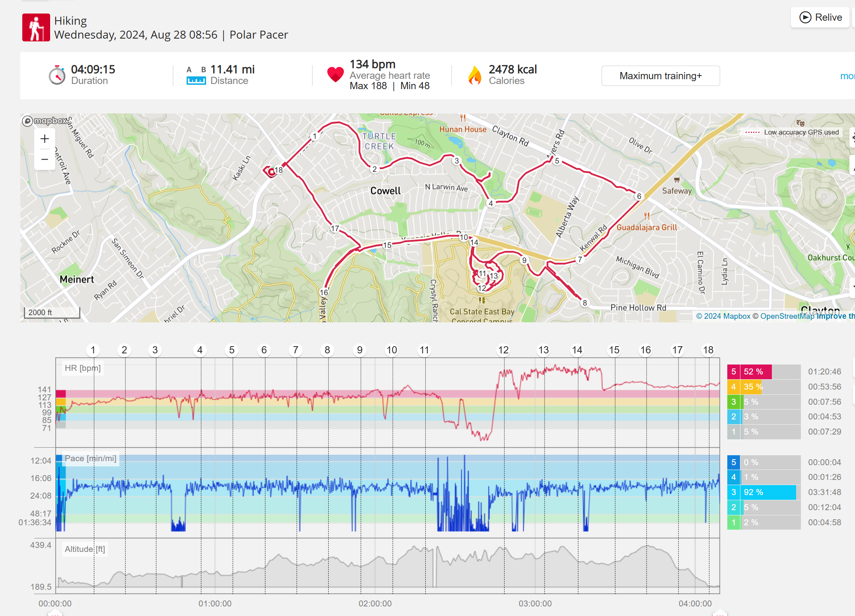Click the red hiking activity icon
Viewport: 855px width, 616px height.
tap(36, 27)
